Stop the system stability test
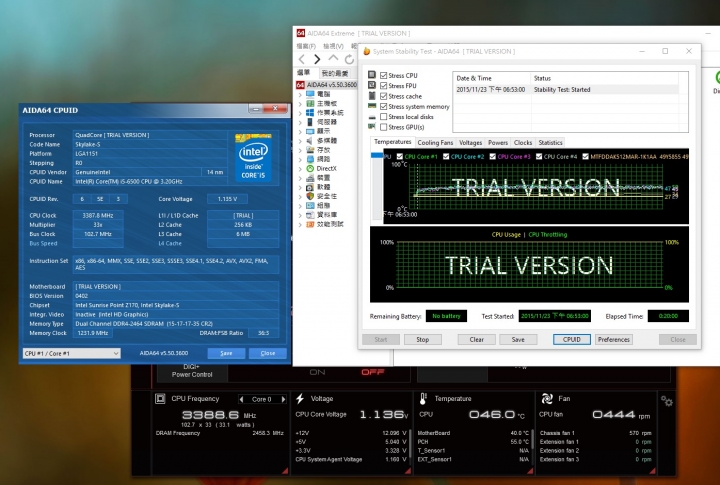 coord(422,339)
